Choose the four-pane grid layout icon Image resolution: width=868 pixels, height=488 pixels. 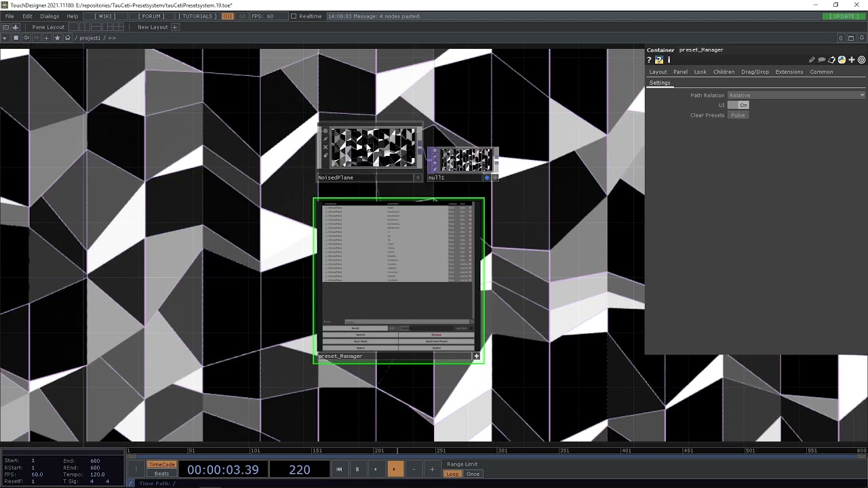point(119,27)
